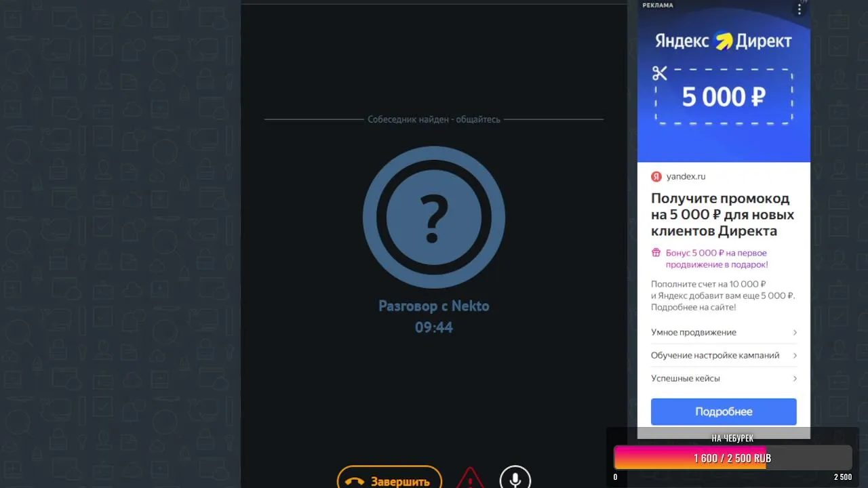The width and height of the screenshot is (868, 488).
Task: Click the Яндекс Директ logo banner
Action: pyautogui.click(x=724, y=41)
